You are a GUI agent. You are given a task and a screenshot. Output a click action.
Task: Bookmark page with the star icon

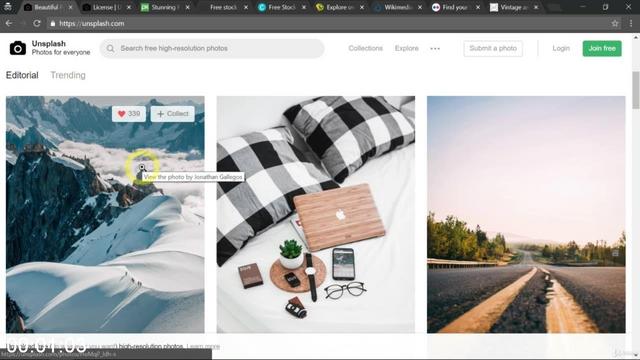click(615, 23)
